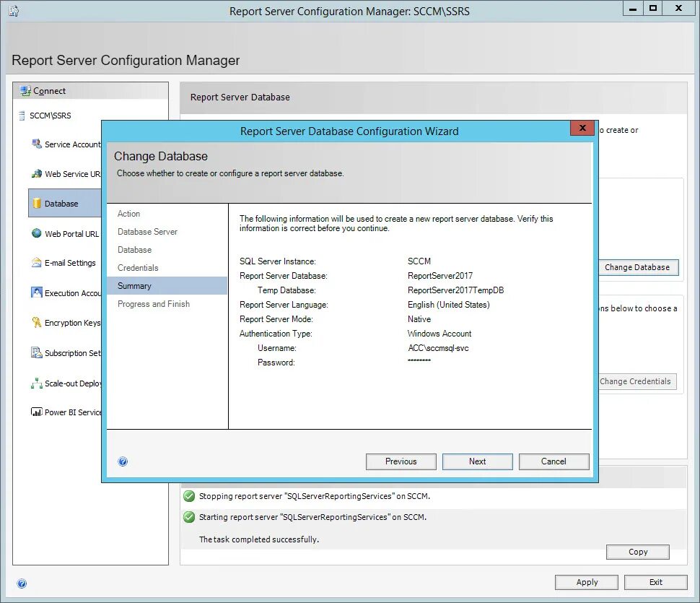Go to Progress and Finish step
Viewport: 700px width, 603px height.
pos(154,304)
